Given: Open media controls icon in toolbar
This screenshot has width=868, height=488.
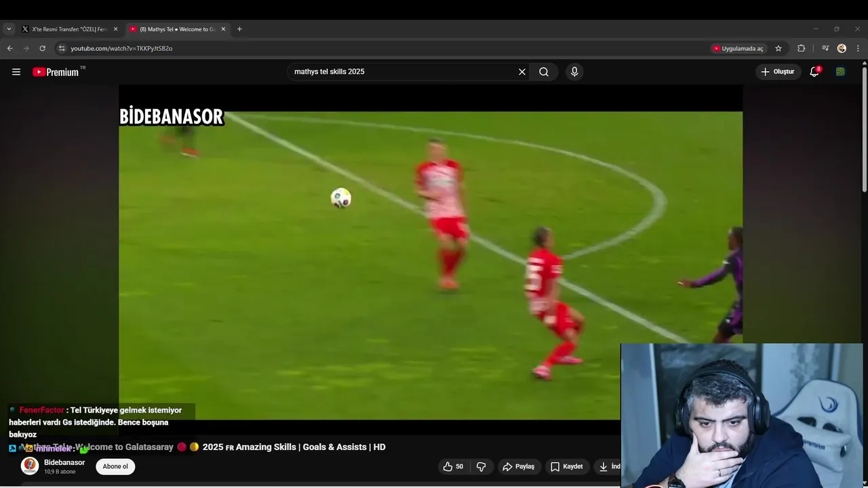Looking at the screenshot, I should [x=825, y=48].
